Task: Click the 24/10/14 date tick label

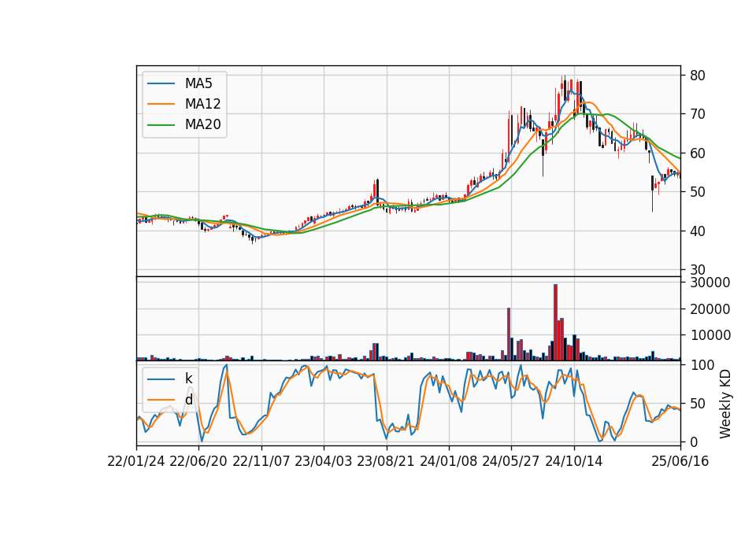Action: (x=574, y=461)
